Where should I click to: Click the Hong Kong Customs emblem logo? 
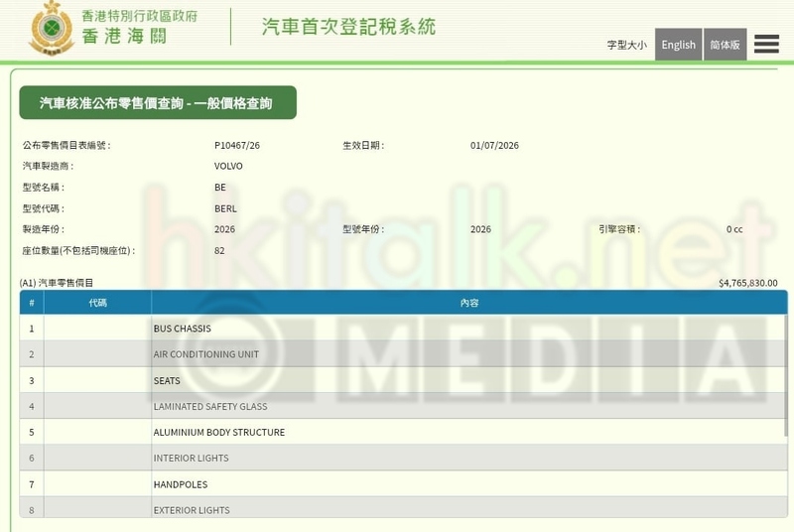[52, 29]
